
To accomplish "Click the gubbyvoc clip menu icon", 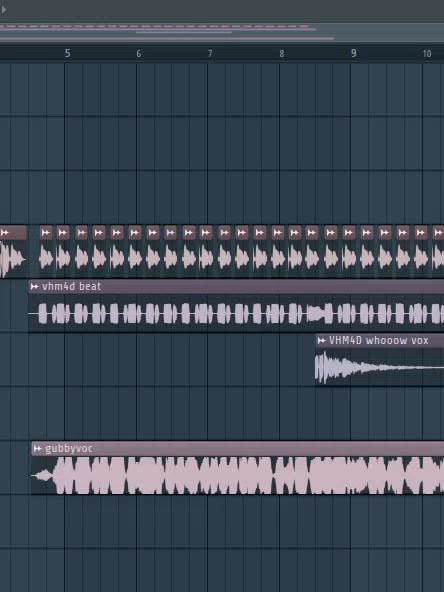I will 37,449.
